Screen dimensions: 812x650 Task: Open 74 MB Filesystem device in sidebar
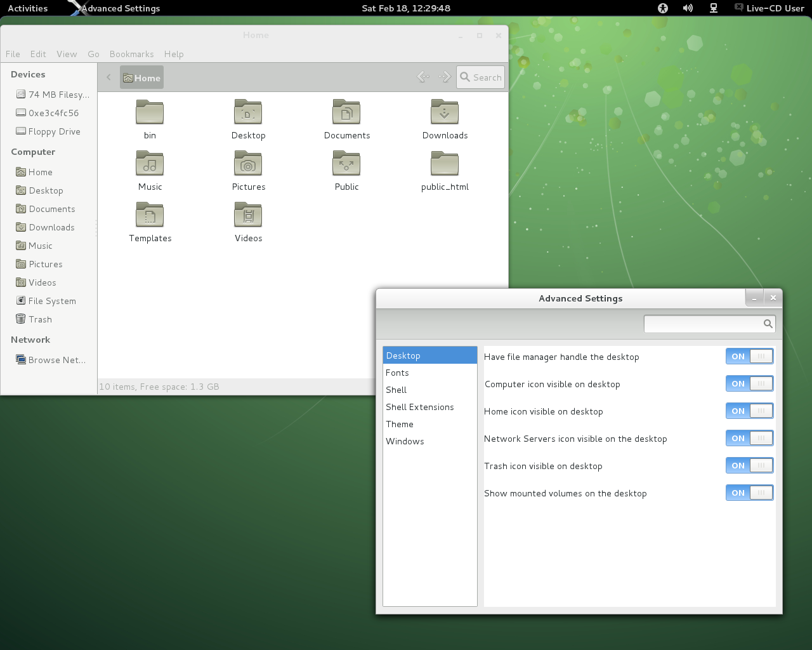coord(53,95)
